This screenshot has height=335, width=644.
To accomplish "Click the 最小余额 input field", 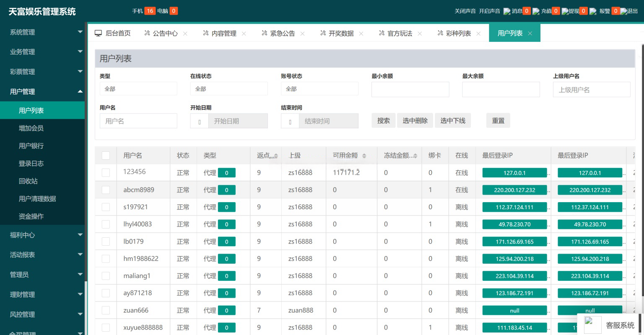I will (410, 89).
